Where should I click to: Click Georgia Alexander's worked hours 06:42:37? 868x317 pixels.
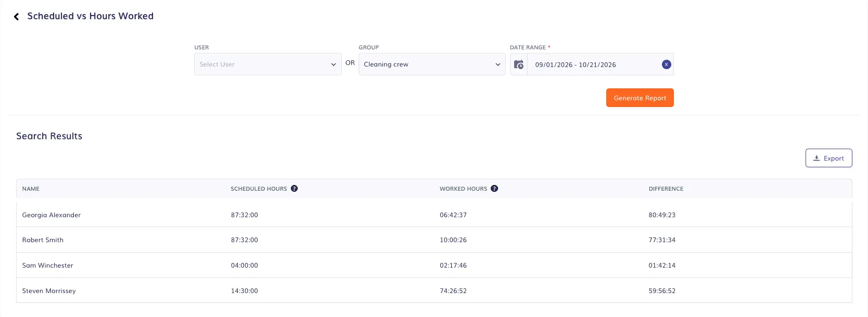click(x=453, y=215)
